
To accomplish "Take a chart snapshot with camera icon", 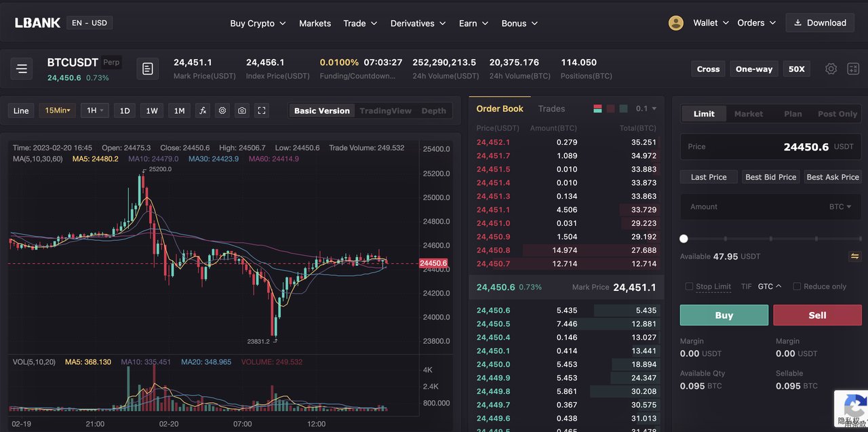I will [242, 111].
